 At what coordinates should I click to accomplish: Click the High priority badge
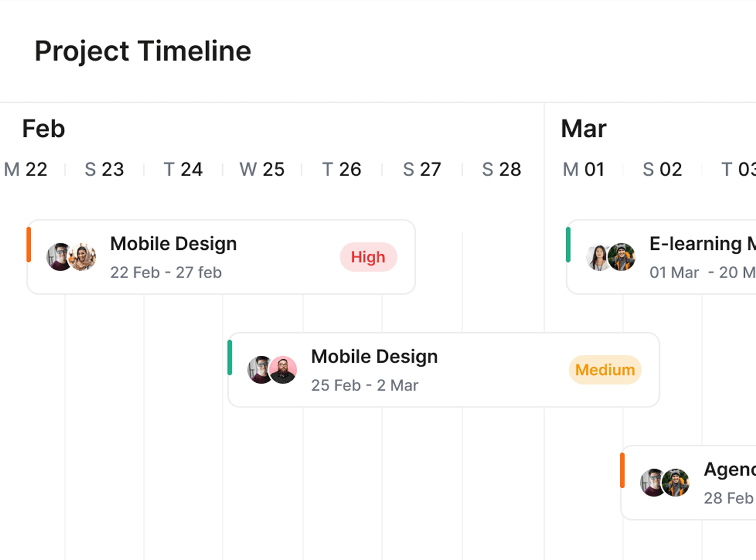368,257
